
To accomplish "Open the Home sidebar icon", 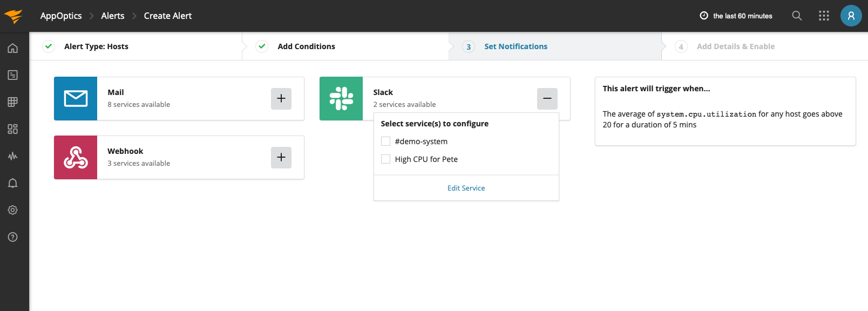I will point(13,48).
